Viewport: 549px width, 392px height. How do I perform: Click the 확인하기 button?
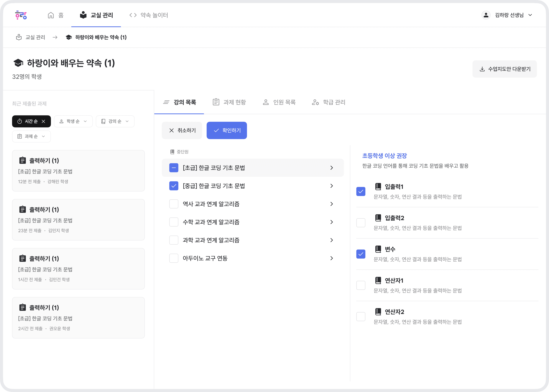pyautogui.click(x=227, y=130)
